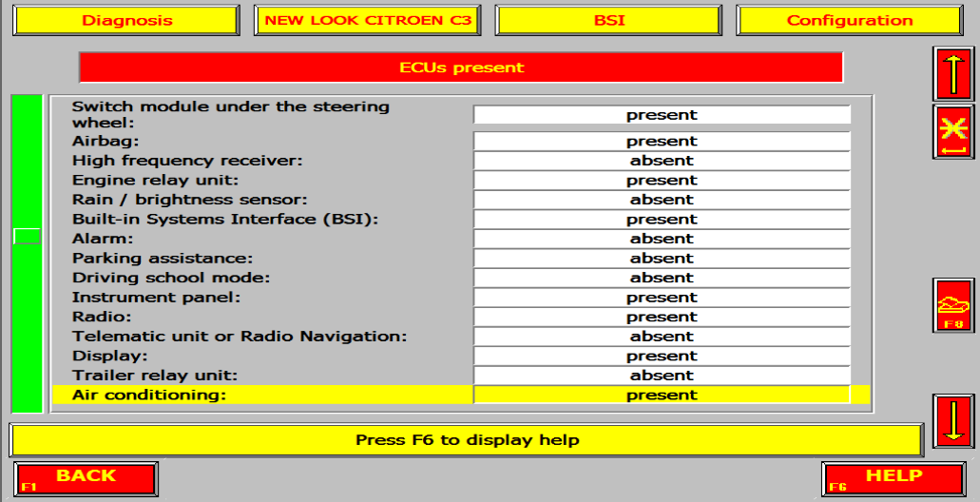
Task: Click the up arrow navigation icon
Action: [x=953, y=74]
